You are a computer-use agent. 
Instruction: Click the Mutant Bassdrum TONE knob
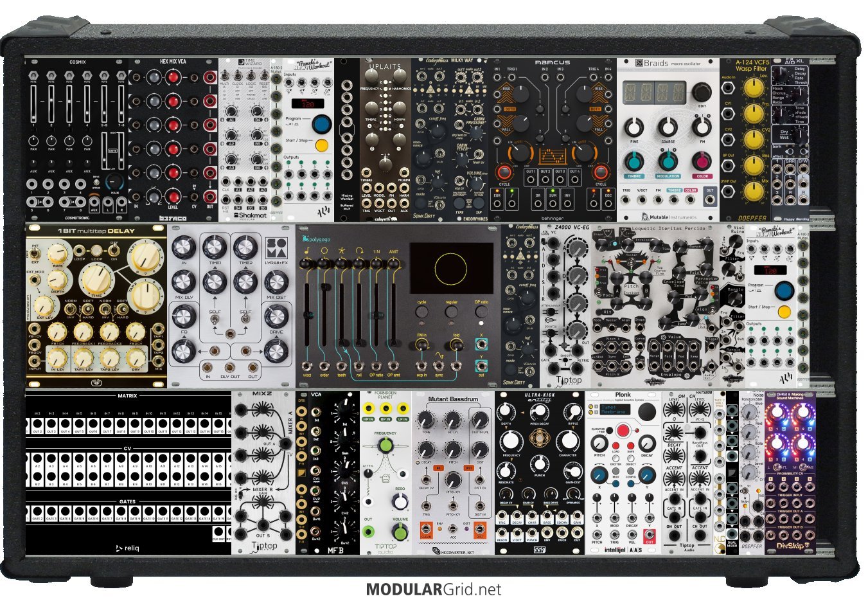click(x=426, y=420)
